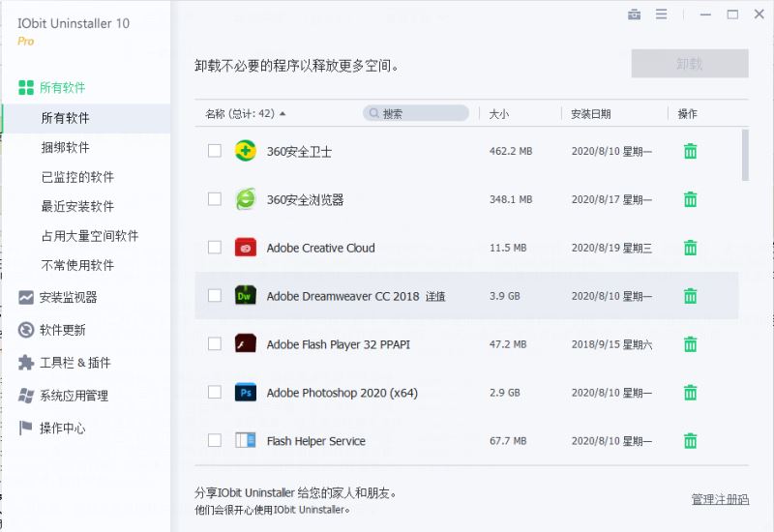774x532 pixels.
Task: Open the hamburger options menu
Action: coord(662,15)
